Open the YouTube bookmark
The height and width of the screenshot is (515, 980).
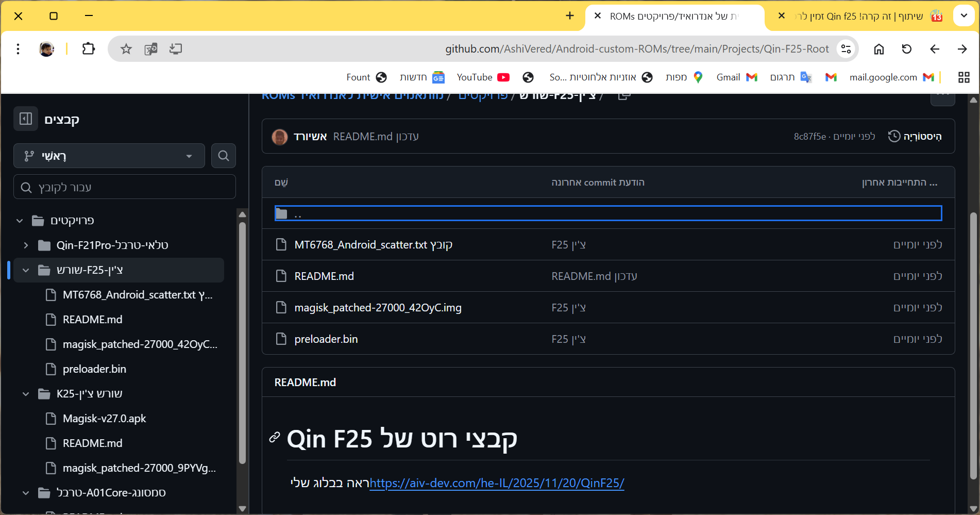pyautogui.click(x=483, y=77)
